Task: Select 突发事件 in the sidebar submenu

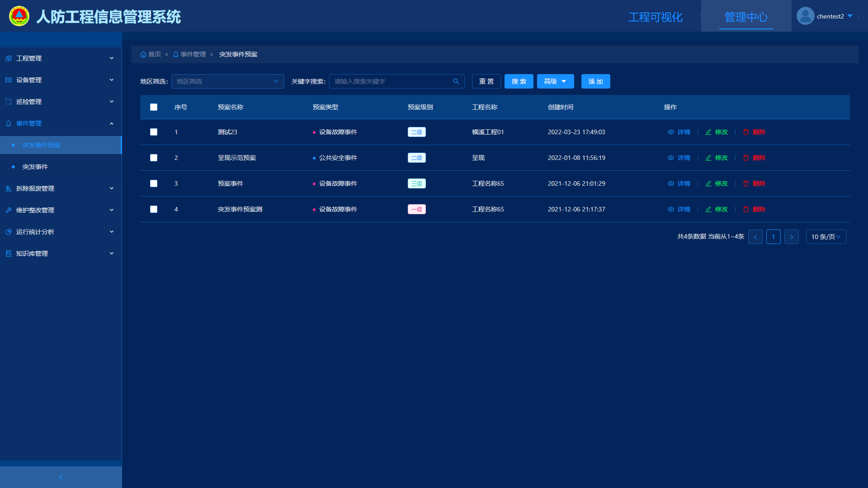Action: pyautogui.click(x=35, y=167)
